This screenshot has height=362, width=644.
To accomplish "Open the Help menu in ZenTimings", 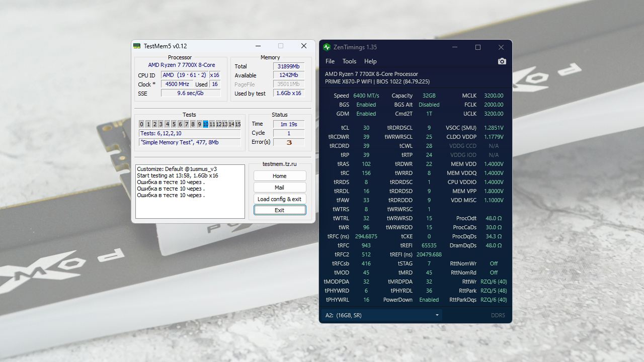I will [x=370, y=61].
